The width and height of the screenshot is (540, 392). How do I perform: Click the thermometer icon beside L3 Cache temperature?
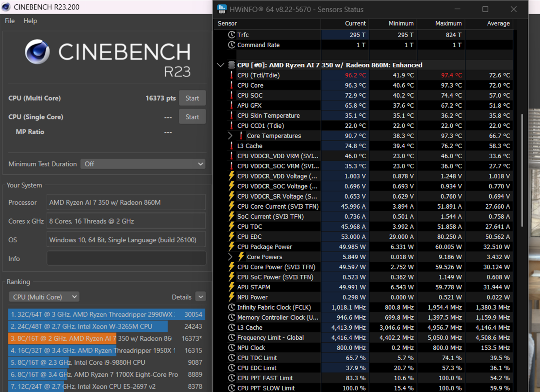(232, 146)
